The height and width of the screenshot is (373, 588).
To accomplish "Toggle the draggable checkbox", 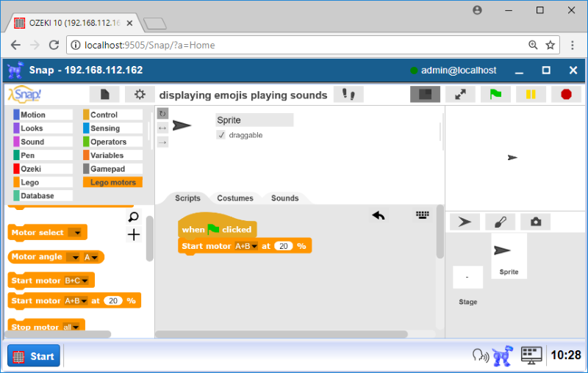I will (x=220, y=135).
